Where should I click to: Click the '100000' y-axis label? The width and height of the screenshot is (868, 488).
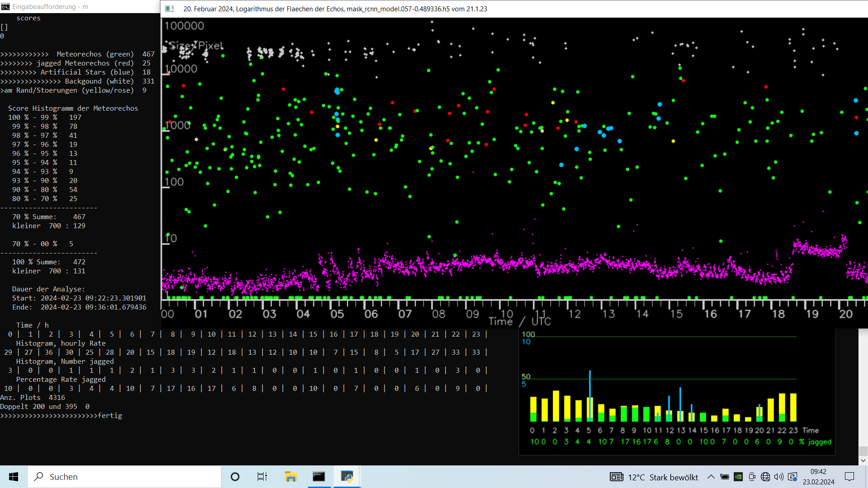(x=184, y=26)
